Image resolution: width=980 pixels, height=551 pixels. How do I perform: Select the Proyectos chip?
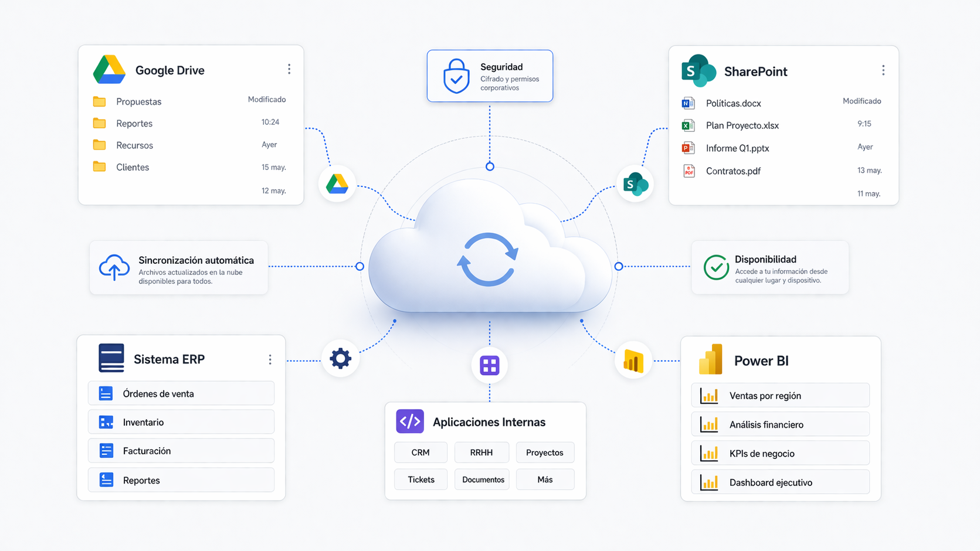tap(545, 452)
